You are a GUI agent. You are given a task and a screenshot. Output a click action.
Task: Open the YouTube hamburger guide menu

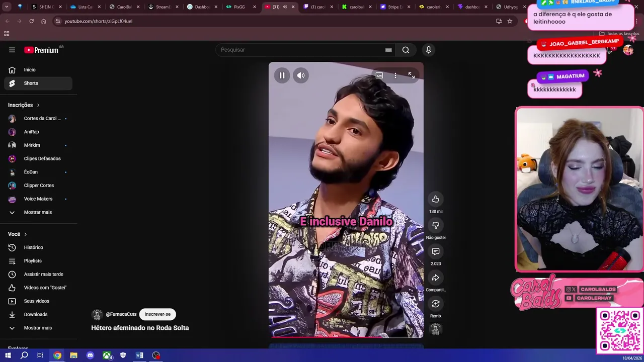click(x=12, y=50)
